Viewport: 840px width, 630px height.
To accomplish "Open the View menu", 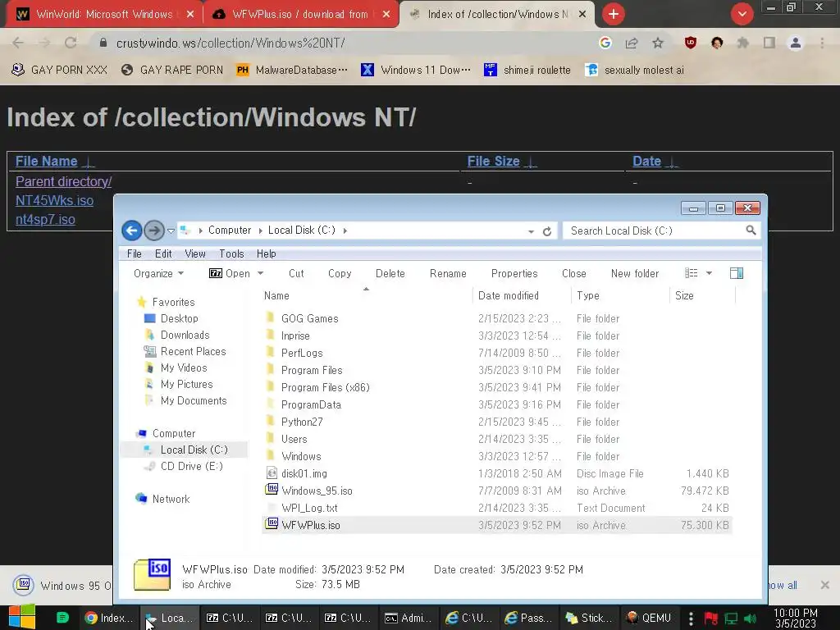I will pyautogui.click(x=195, y=254).
